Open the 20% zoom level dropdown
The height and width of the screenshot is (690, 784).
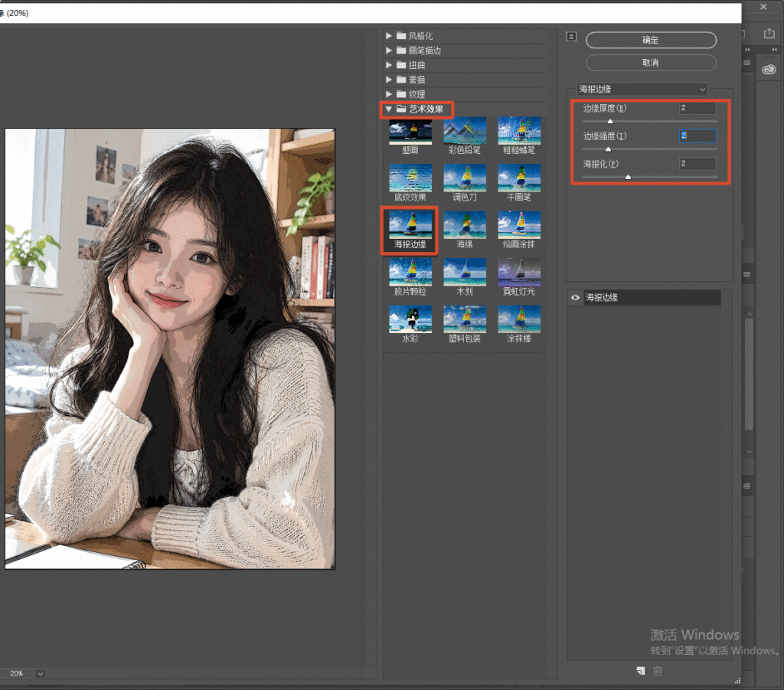tap(41, 673)
